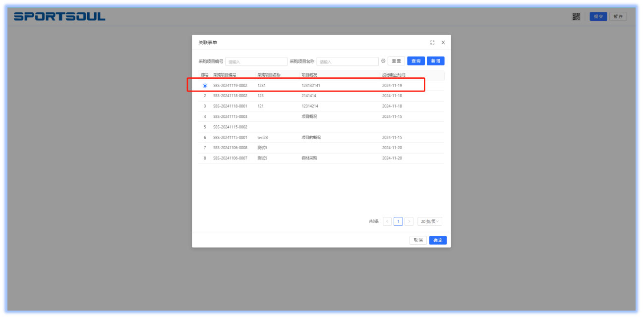Image resolution: width=644 pixels, height=319 pixels.
Task: Open the 20 条/页 page size dropdown
Action: 429,221
